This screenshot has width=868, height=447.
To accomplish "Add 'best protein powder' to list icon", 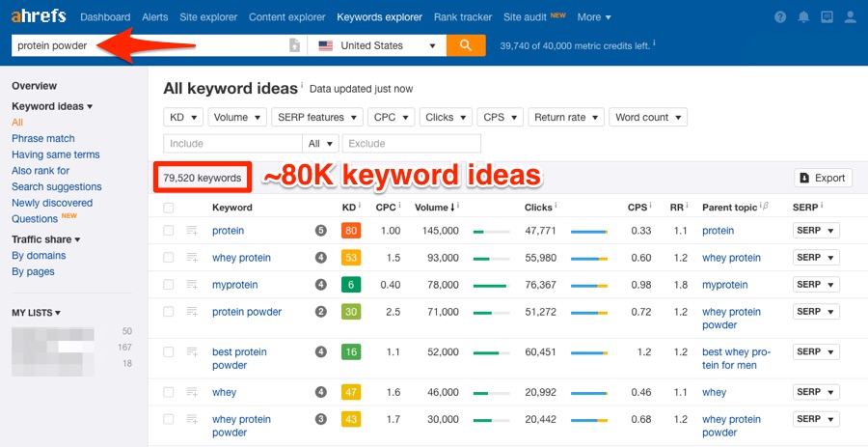I will (192, 351).
